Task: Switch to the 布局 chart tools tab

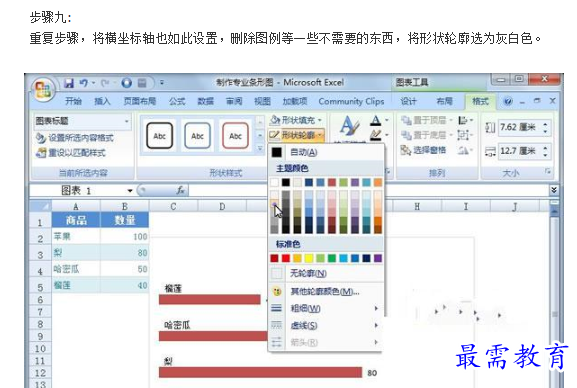Action: pos(444,101)
